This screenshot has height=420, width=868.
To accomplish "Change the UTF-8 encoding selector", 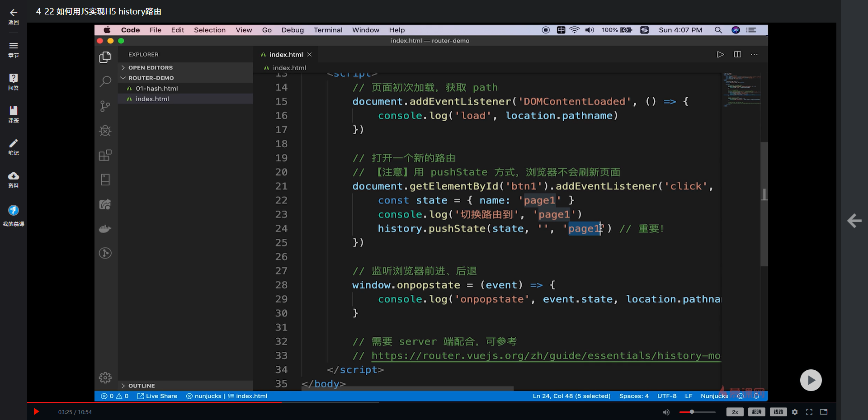I will tap(667, 396).
